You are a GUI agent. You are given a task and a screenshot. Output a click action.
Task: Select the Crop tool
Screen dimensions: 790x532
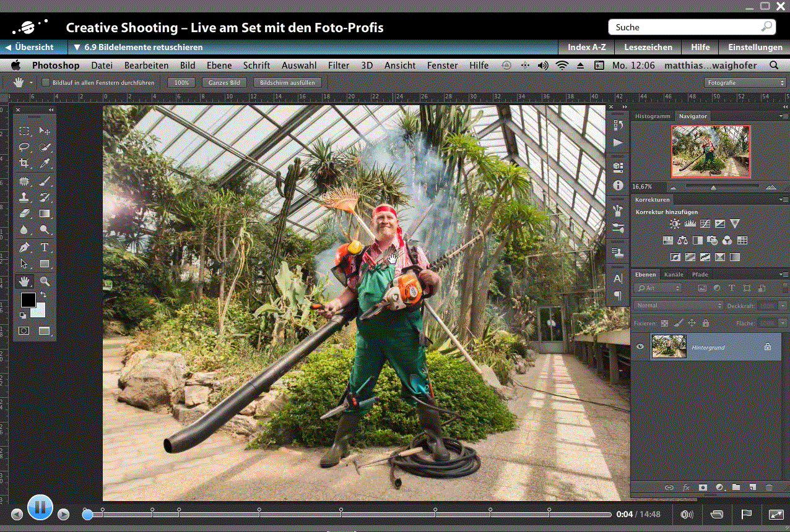coord(24,163)
